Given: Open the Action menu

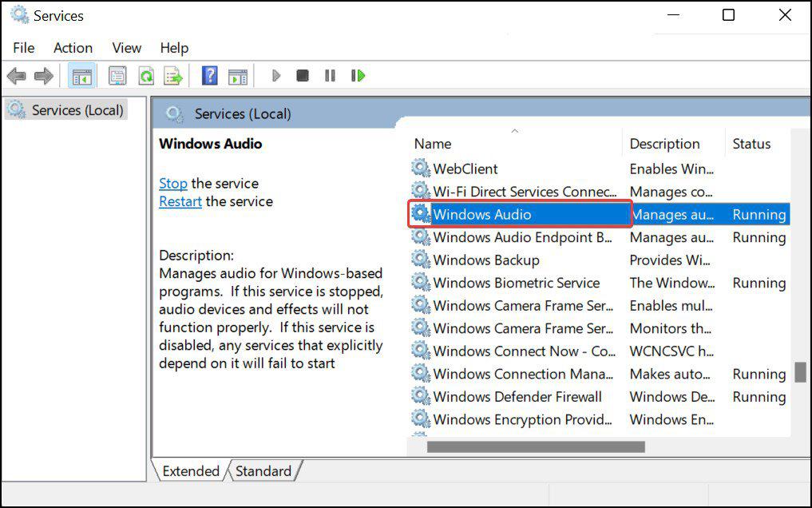Looking at the screenshot, I should (x=73, y=48).
